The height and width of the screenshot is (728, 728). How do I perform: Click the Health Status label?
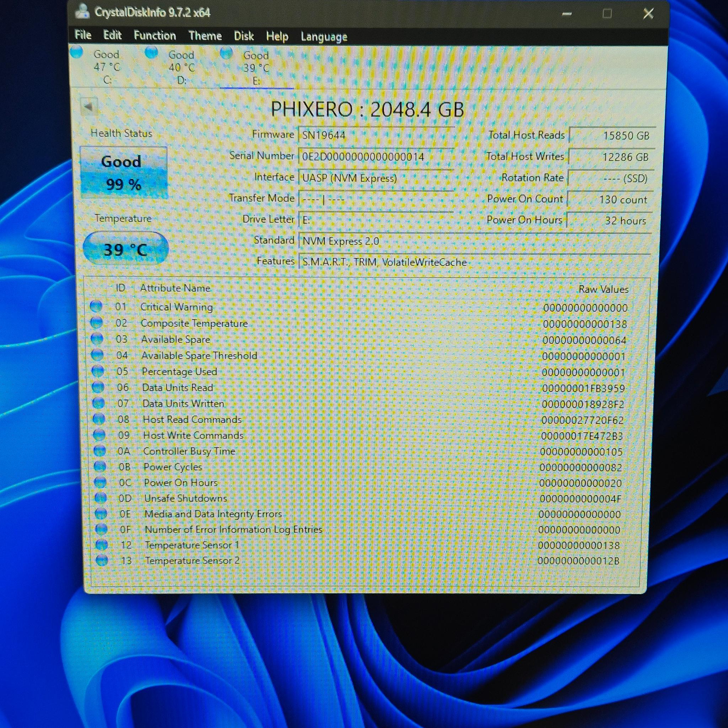121,133
